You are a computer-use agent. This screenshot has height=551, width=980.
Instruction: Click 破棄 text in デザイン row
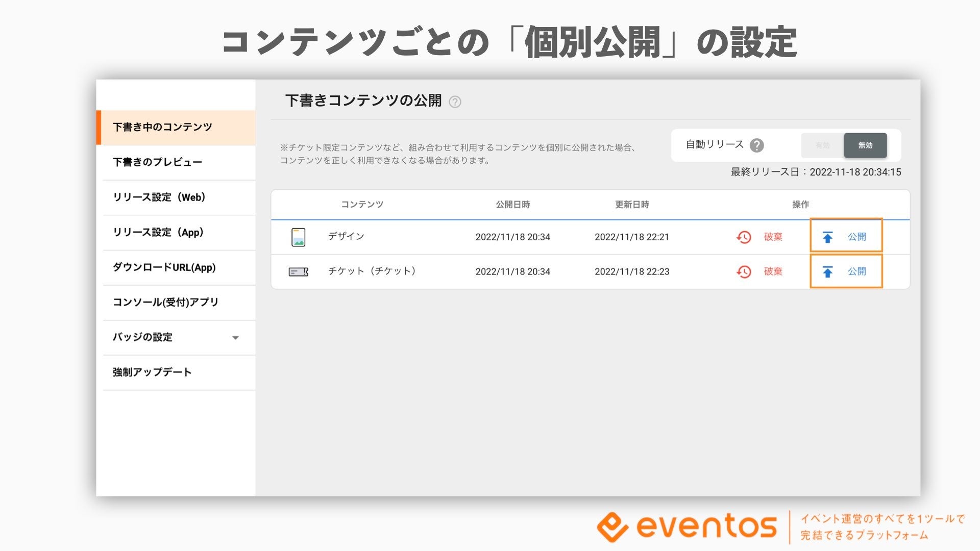click(773, 237)
